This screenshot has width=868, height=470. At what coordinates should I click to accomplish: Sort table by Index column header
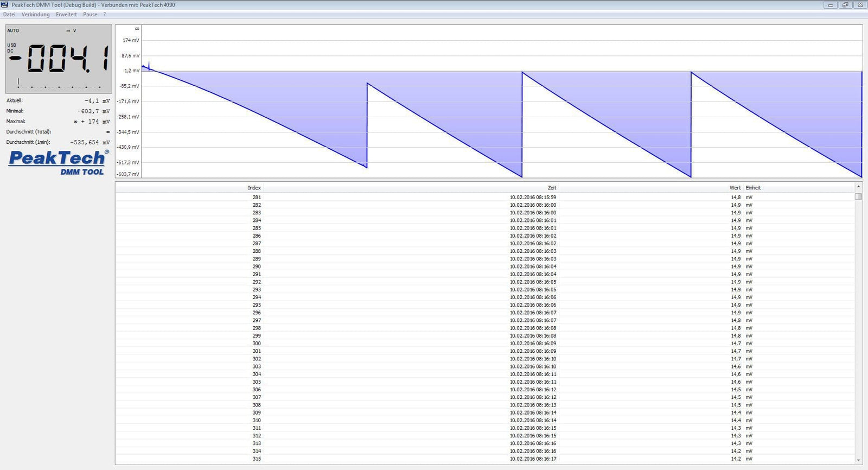[x=254, y=188]
